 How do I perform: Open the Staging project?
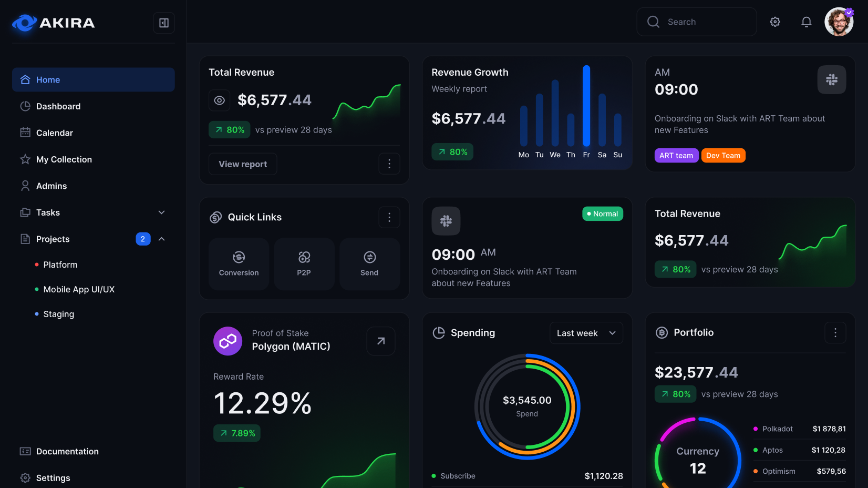pyautogui.click(x=58, y=314)
